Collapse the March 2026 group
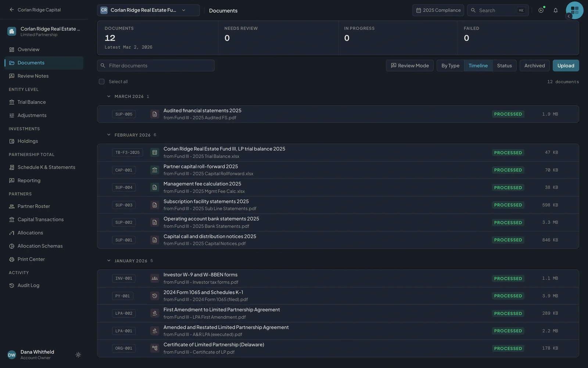Screen dimensions: 588x368 coord(109,96)
